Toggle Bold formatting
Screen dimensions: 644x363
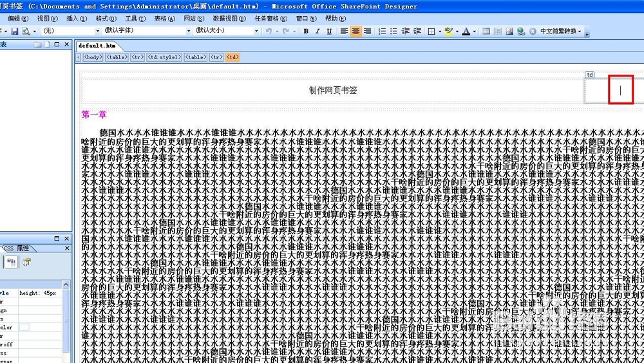(x=306, y=31)
